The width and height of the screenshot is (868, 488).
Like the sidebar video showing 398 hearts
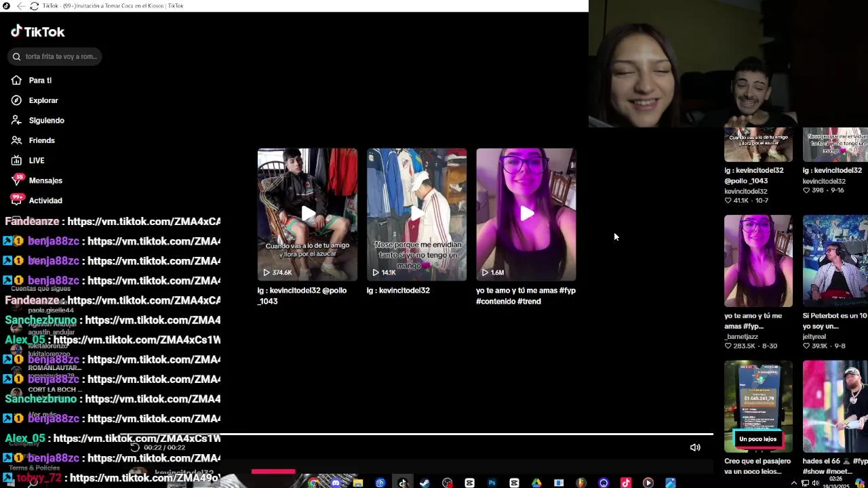(806, 190)
